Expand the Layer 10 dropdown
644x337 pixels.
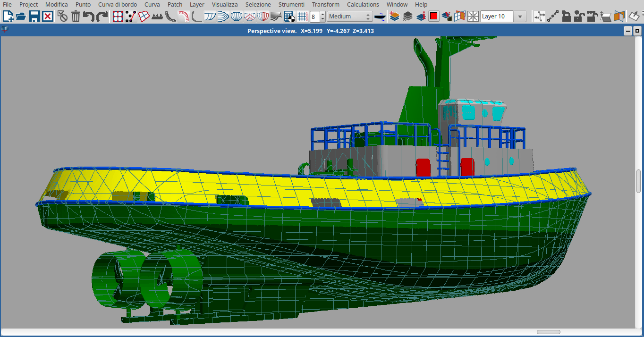click(x=520, y=17)
